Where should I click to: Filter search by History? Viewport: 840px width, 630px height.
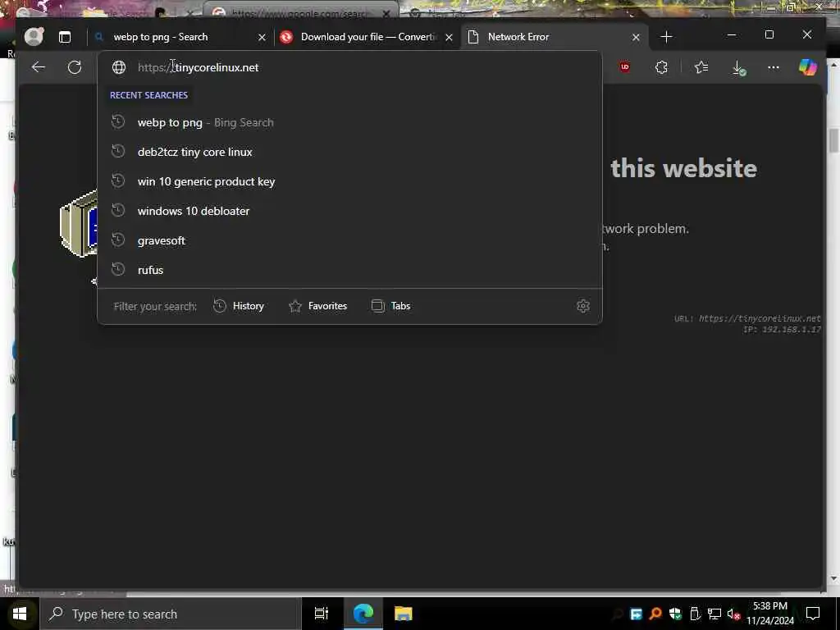pyautogui.click(x=239, y=306)
